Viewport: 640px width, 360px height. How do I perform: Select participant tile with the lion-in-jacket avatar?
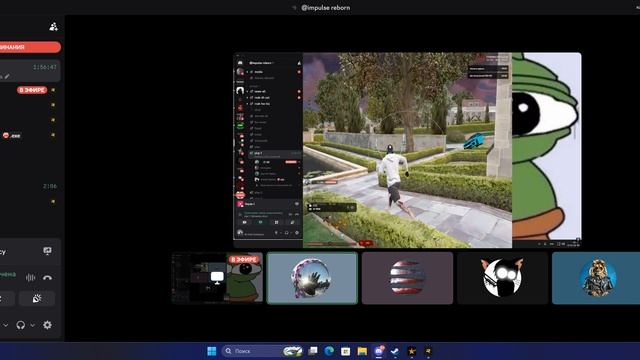596,278
